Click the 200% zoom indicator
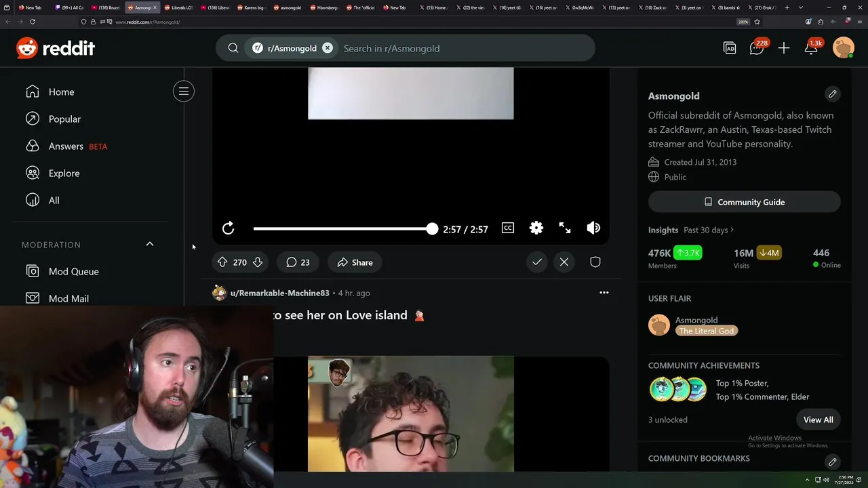 point(743,22)
